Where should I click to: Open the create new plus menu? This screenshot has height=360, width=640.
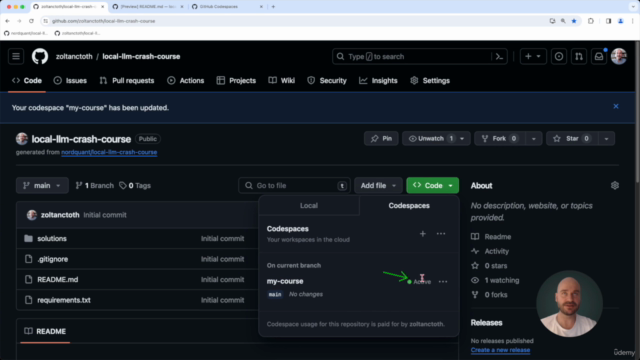click(x=533, y=57)
